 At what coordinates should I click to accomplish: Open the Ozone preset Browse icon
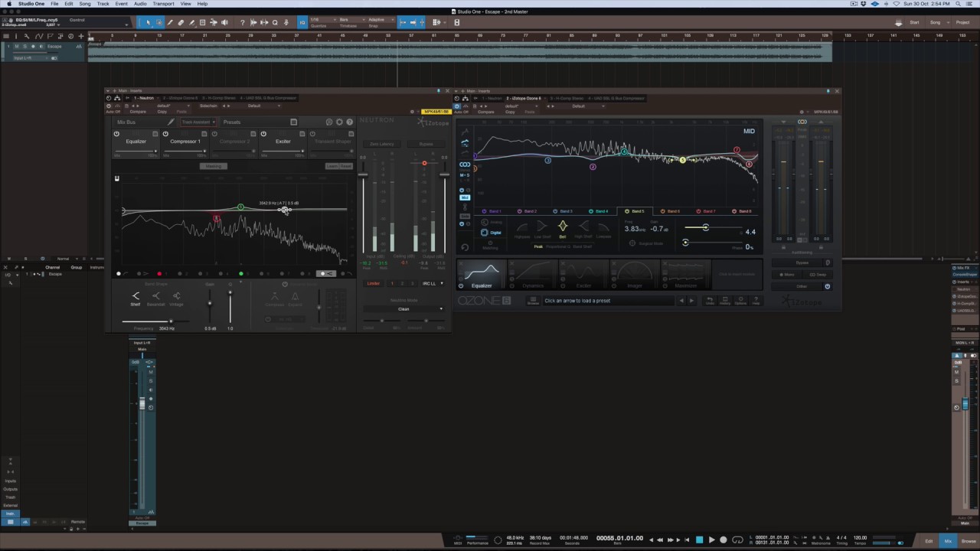coord(533,301)
